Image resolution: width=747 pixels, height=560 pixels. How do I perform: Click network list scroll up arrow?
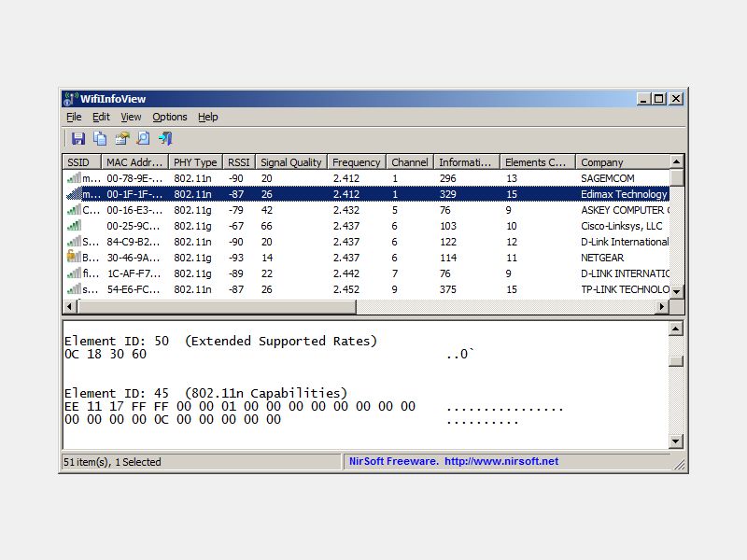676,161
